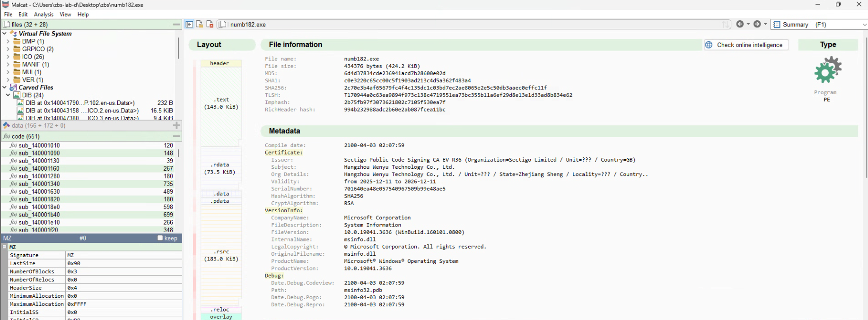The image size is (868, 320).
Task: Click the image icon of DIB at 0x140041790
Action: point(20,103)
